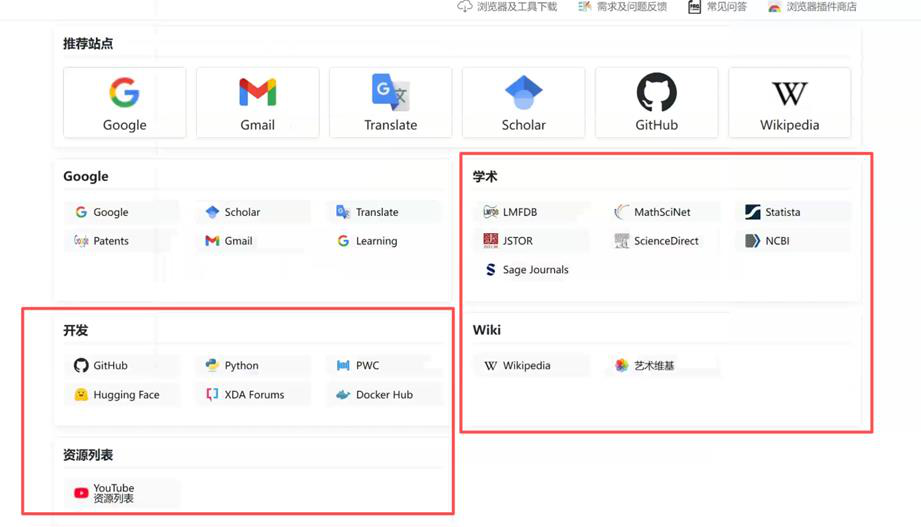Image resolution: width=921 pixels, height=527 pixels.
Task: Click the feedback icon beside 需求及问题反馈
Action: tap(584, 7)
